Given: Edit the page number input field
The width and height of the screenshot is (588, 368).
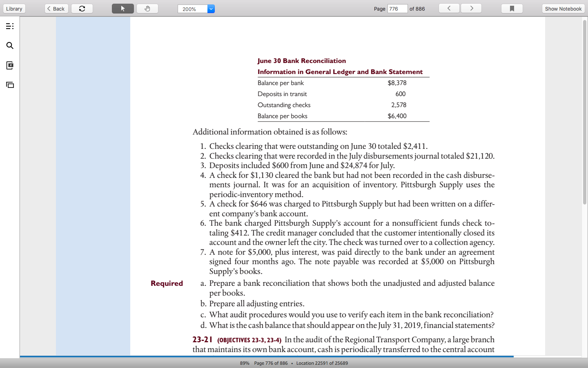Looking at the screenshot, I should point(397,8).
